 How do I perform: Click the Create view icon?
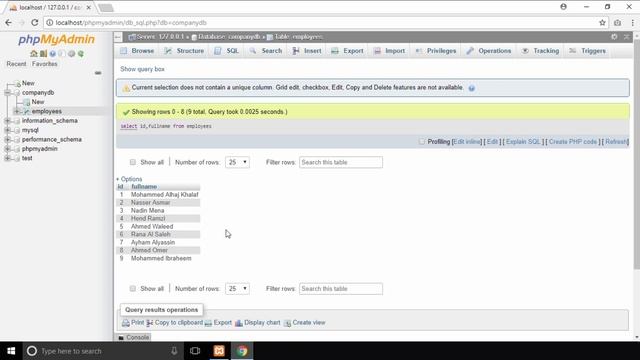tap(287, 323)
